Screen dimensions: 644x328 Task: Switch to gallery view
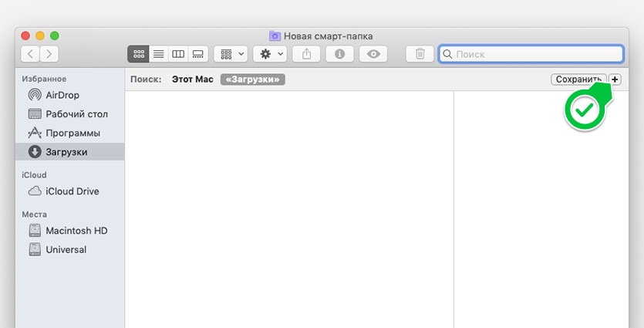(x=198, y=54)
